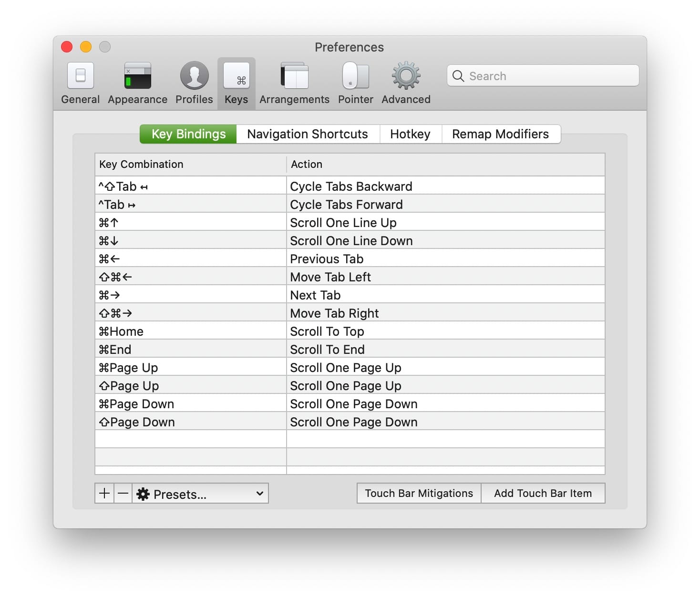Open the Remap Modifiers tab
This screenshot has width=700, height=599.
tap(500, 134)
